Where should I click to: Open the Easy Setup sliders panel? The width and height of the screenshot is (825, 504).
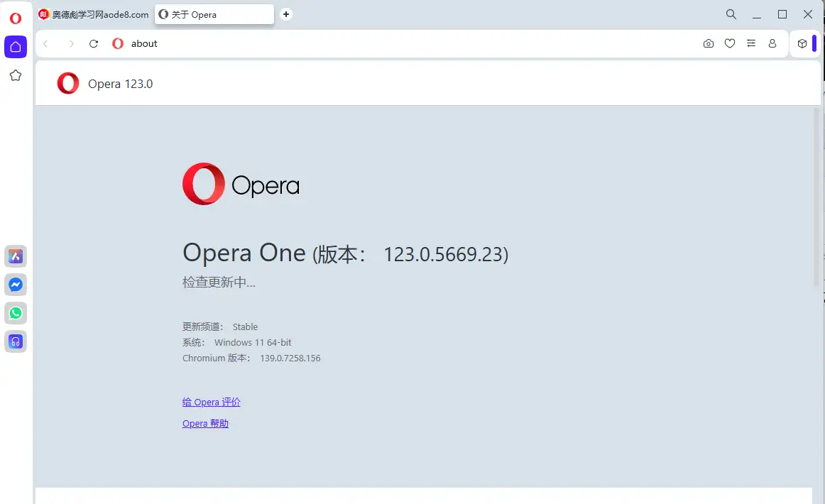point(750,43)
